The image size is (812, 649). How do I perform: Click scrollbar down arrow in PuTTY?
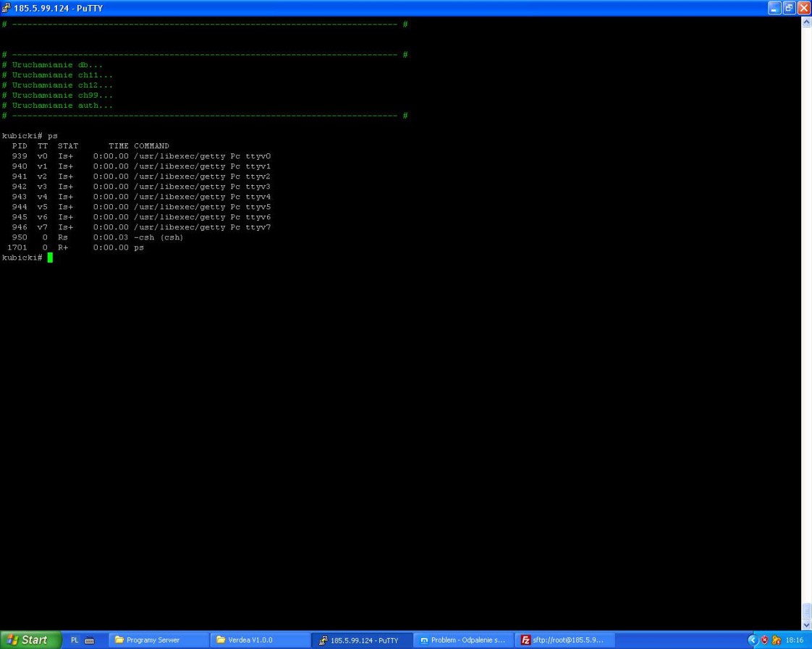coord(806,625)
